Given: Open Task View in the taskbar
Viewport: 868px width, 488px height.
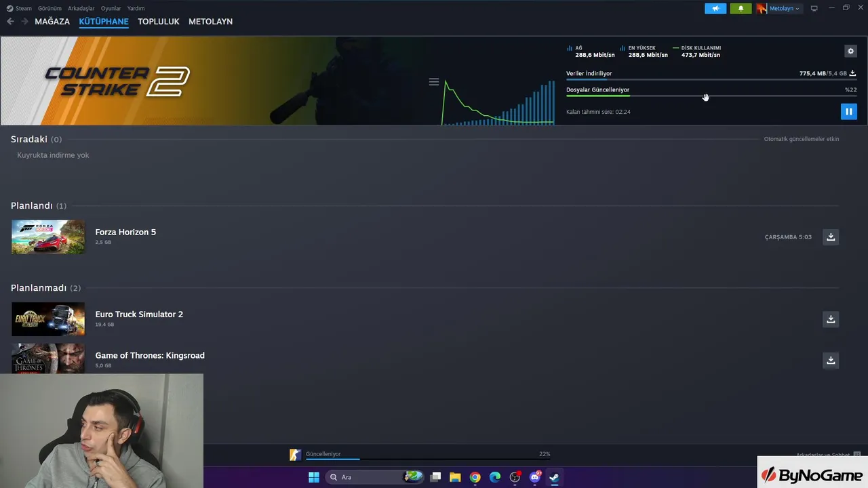Looking at the screenshot, I should [x=436, y=477].
